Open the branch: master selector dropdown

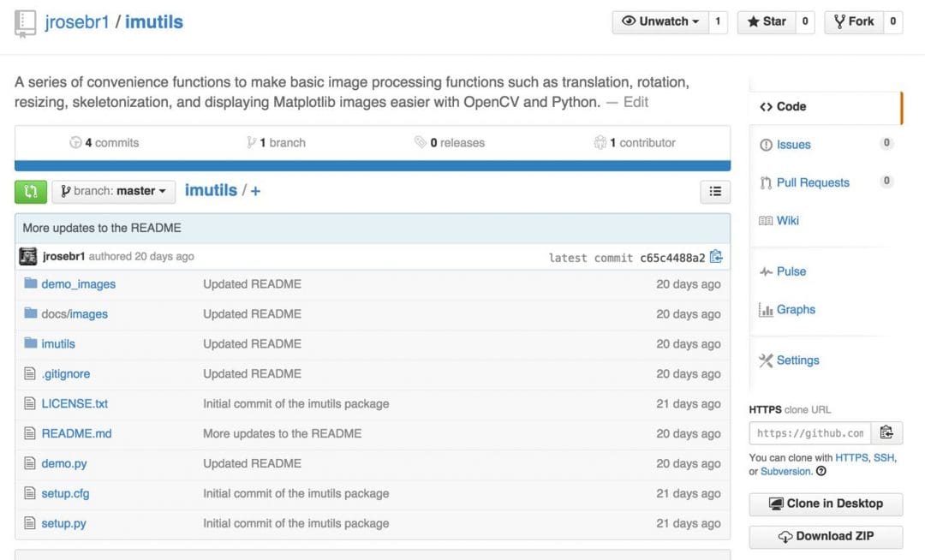click(113, 192)
